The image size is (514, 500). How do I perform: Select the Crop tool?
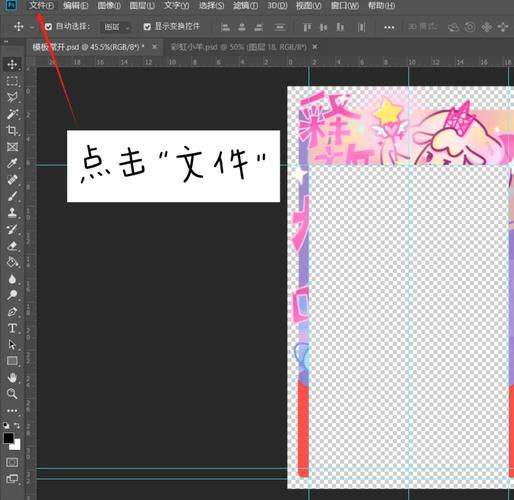tap(12, 130)
